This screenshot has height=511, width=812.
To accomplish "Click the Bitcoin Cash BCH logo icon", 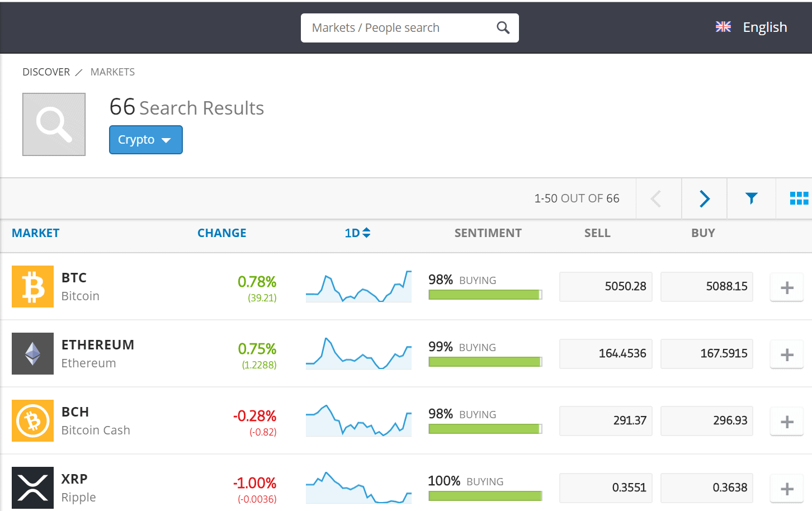I will 32,420.
